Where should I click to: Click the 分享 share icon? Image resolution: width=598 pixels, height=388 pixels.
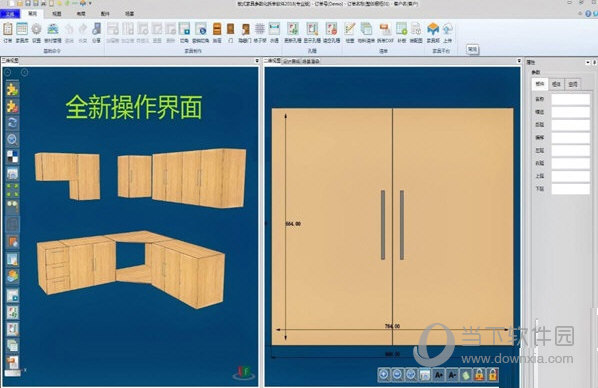click(96, 32)
